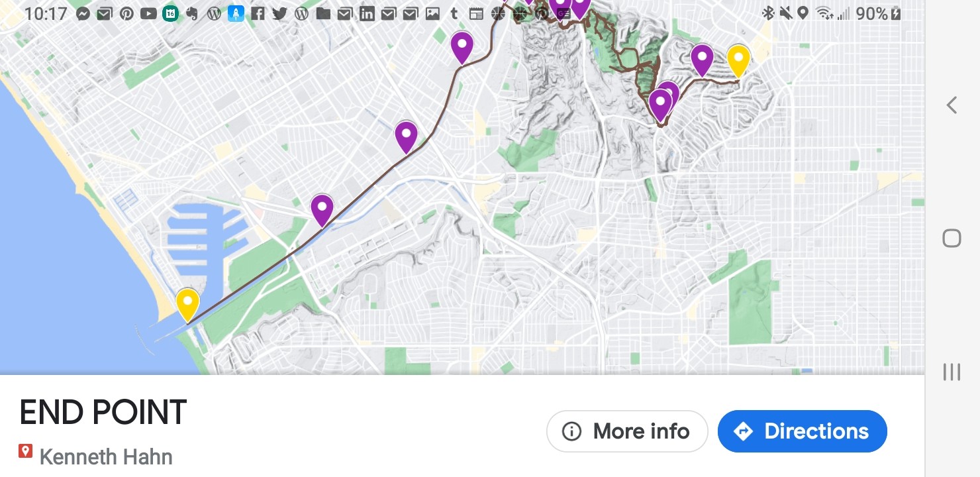Viewport: 980px width, 477px height.
Task: Tap the Bluetooth status icon
Action: tap(769, 13)
